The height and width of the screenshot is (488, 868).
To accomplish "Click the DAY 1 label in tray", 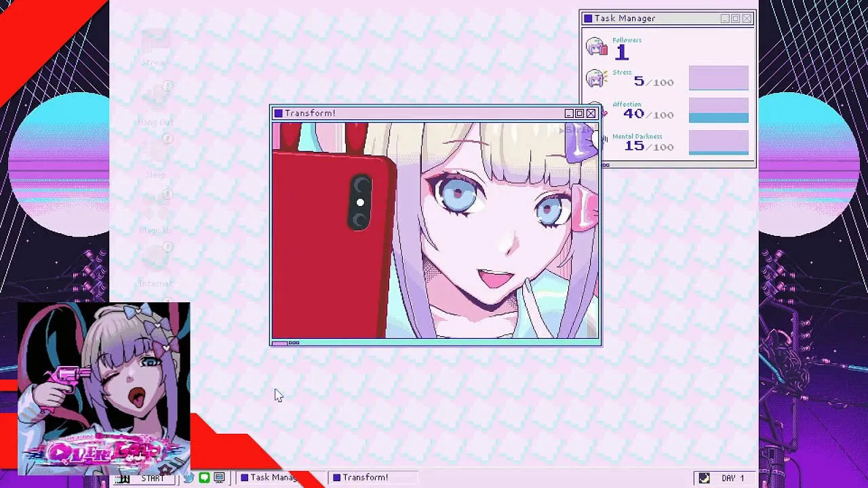I will pos(732,478).
